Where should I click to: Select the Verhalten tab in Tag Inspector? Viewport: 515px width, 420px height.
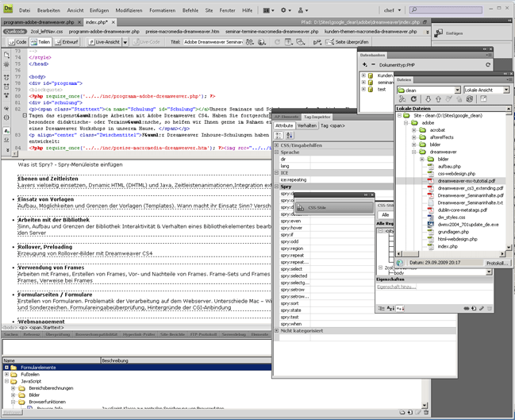point(307,125)
